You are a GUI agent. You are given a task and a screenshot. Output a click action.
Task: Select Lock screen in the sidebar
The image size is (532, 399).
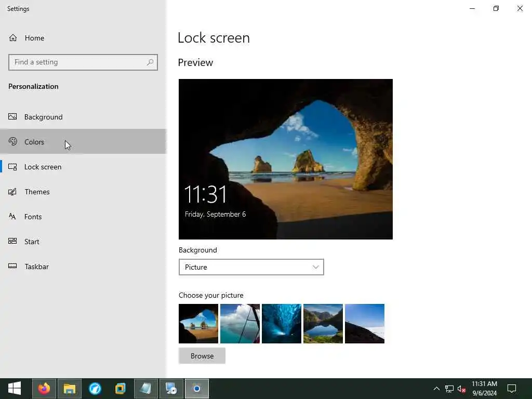(x=83, y=167)
